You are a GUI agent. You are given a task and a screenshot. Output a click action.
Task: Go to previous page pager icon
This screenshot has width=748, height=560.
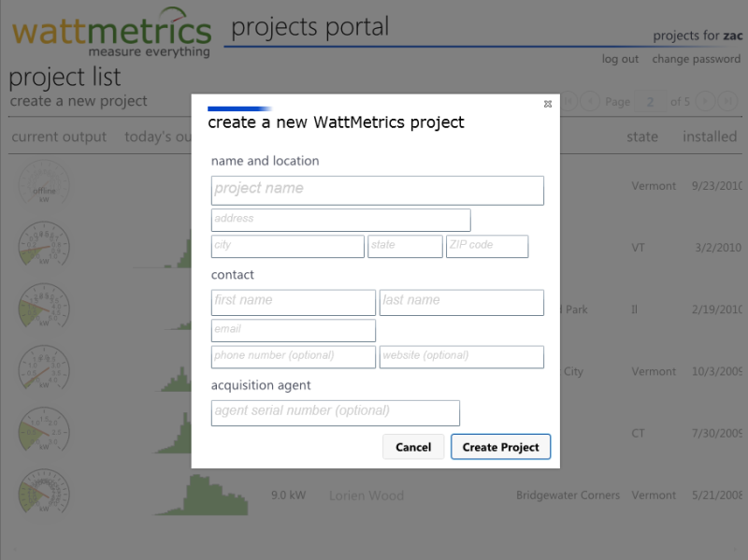coord(590,101)
